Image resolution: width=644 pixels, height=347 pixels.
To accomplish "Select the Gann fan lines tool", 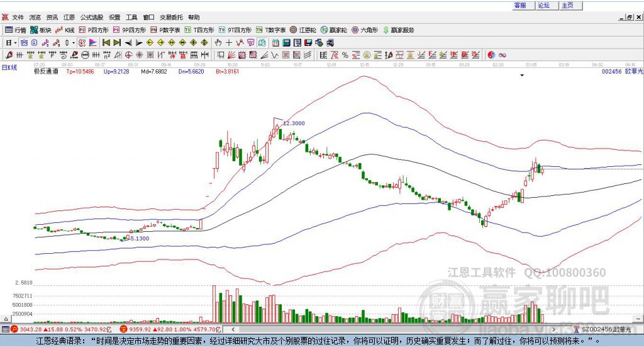I will pyautogui.click(x=231, y=55).
